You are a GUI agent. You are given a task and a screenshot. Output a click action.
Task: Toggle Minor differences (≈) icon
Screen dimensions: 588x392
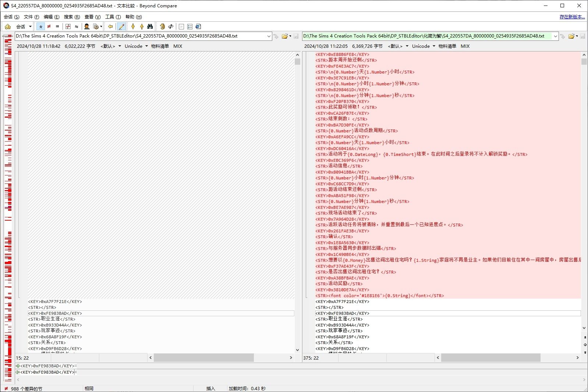click(77, 26)
